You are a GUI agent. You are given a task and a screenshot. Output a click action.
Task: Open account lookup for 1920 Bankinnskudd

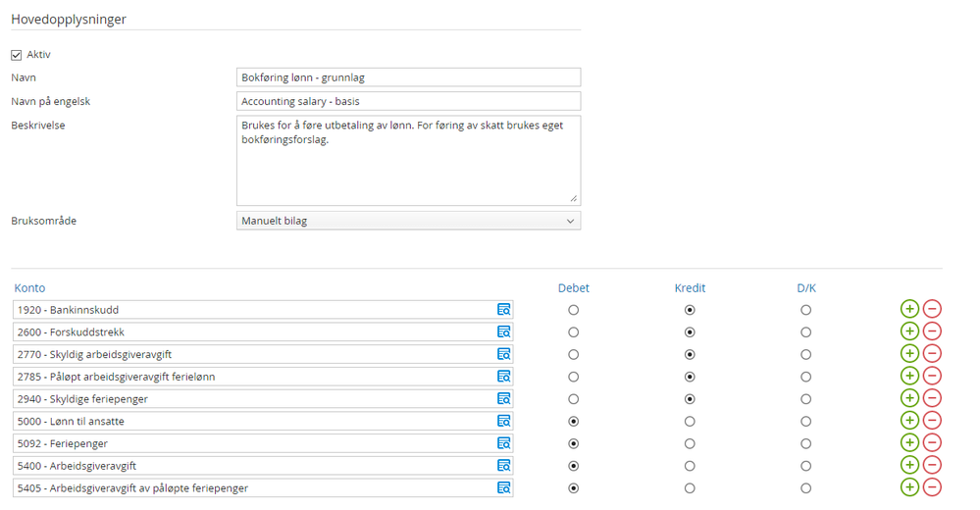pyautogui.click(x=504, y=310)
